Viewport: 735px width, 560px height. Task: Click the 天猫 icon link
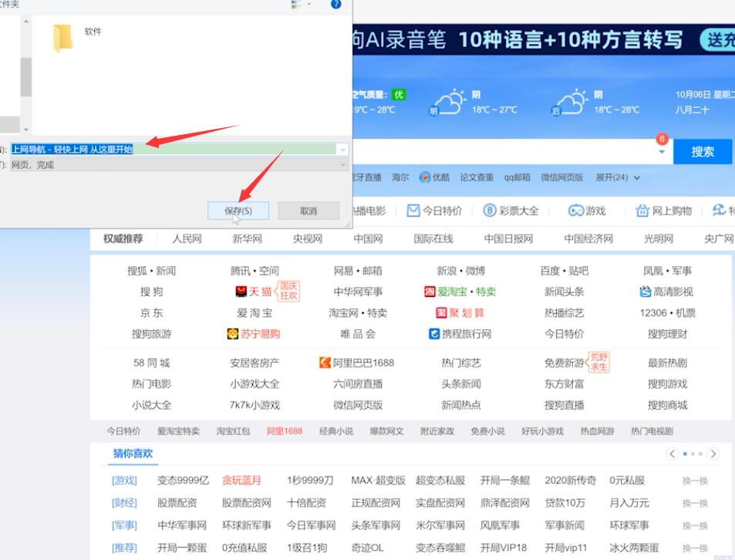point(254,292)
